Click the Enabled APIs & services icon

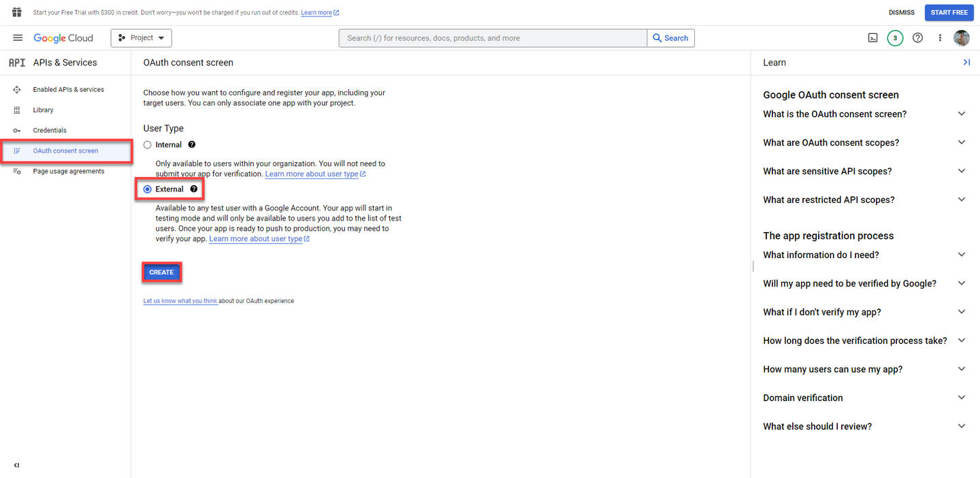tap(17, 90)
